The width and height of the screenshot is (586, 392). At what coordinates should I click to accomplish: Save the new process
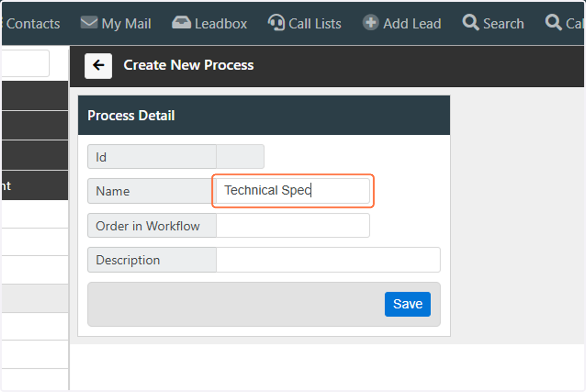pyautogui.click(x=408, y=304)
